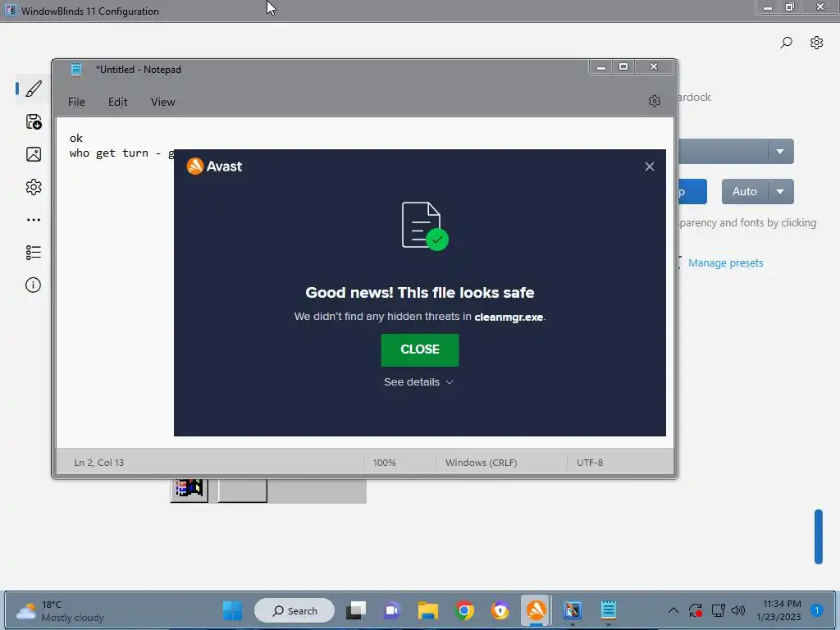This screenshot has height=630, width=840.
Task: Click the gray empty box beside the thumbnail
Action: point(243,490)
